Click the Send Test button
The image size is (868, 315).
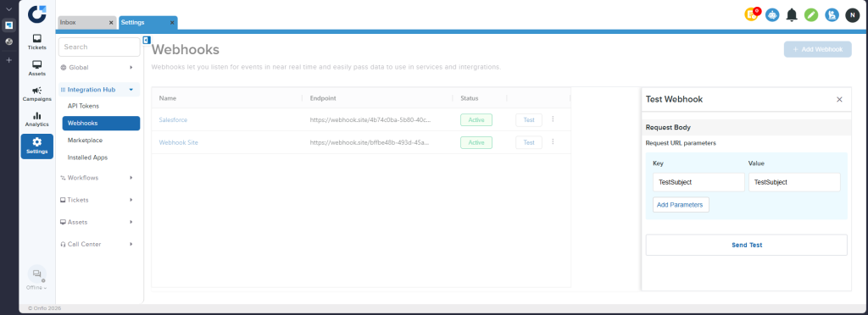pyautogui.click(x=746, y=245)
